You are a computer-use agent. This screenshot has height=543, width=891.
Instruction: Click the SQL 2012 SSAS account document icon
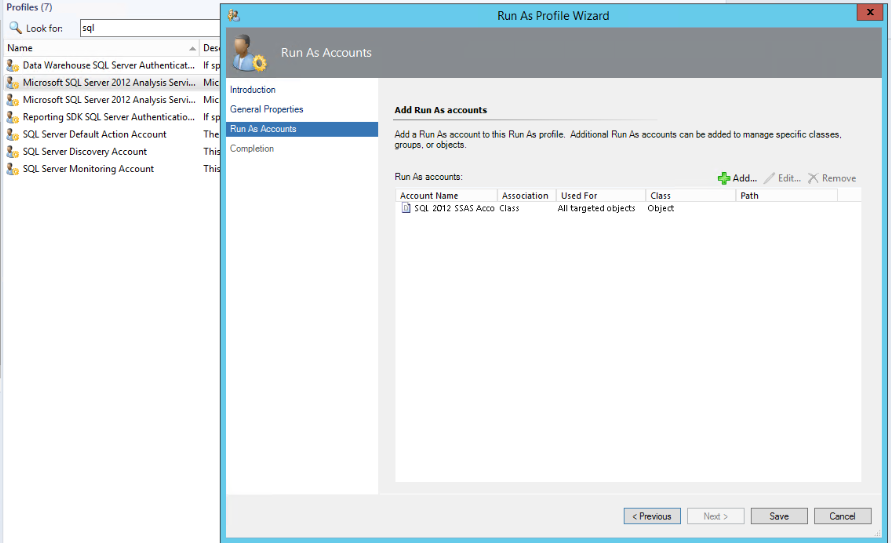coord(406,208)
